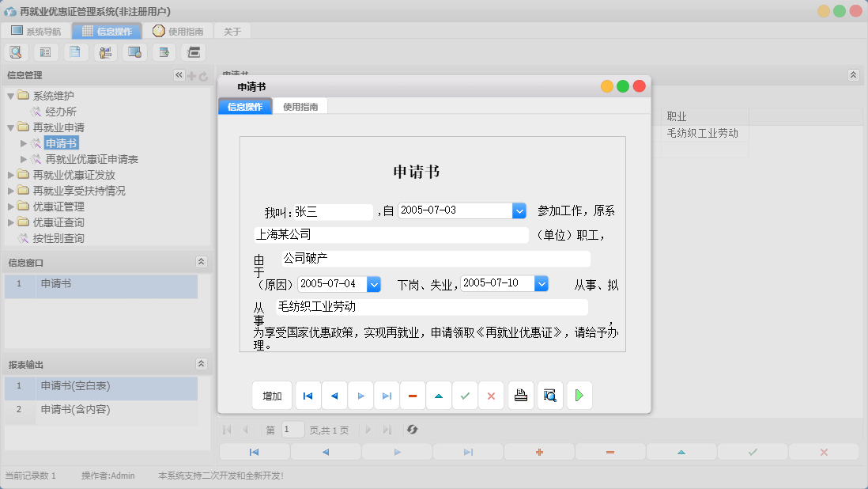Click the print icon in the dialog footer
Image resolution: width=868 pixels, height=489 pixels.
pyautogui.click(x=520, y=395)
